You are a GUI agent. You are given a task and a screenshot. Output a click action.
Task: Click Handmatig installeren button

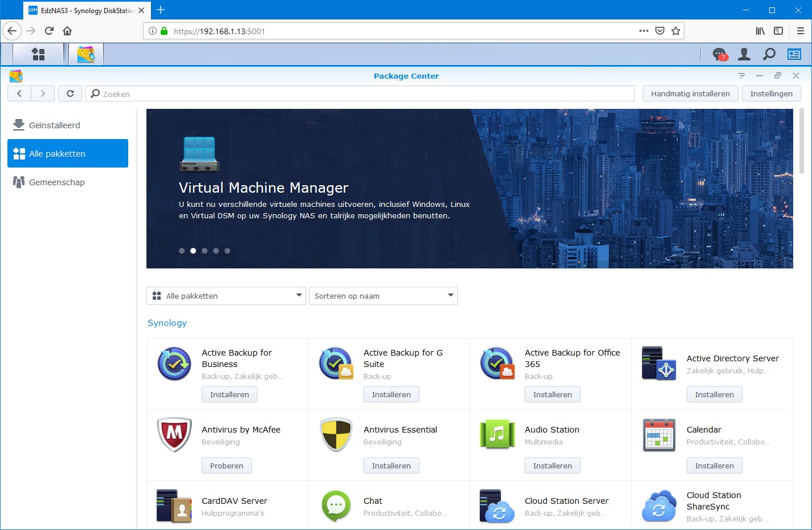point(691,93)
